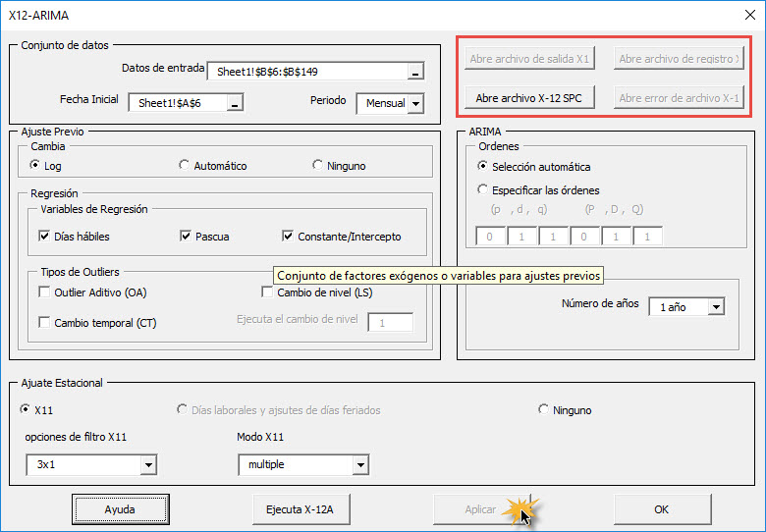Click the Aplicar button
The image size is (766, 532).
click(481, 509)
